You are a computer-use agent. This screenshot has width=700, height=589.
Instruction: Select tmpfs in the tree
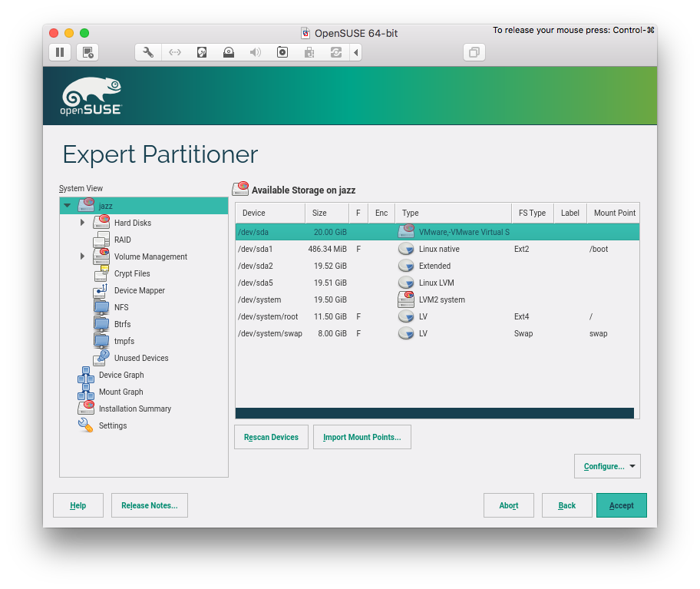coord(124,341)
